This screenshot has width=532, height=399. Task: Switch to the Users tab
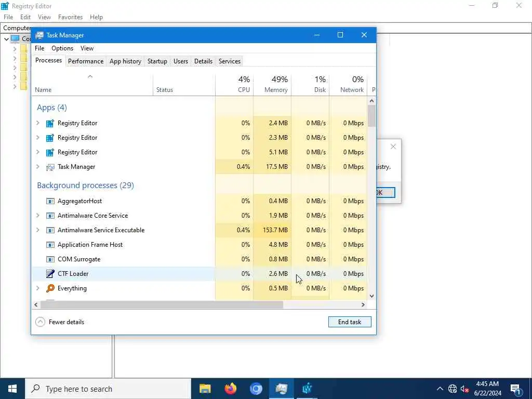pyautogui.click(x=180, y=61)
